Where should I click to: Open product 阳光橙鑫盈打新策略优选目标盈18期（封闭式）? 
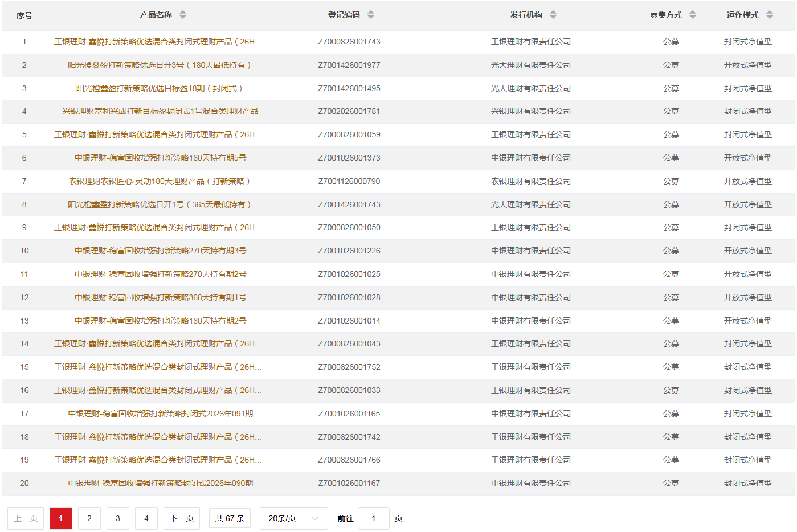160,88
